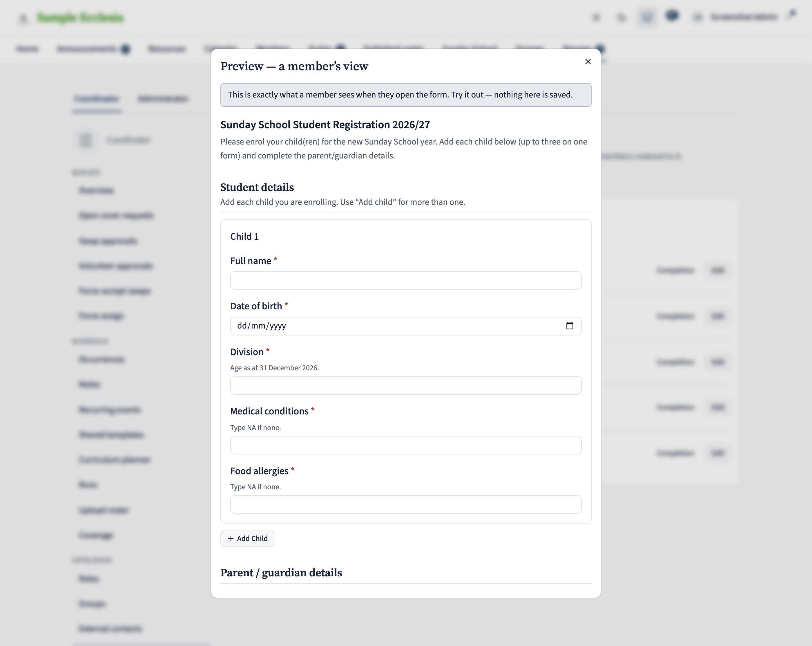
Task: Focus the Food allergies input field
Action: click(x=406, y=504)
